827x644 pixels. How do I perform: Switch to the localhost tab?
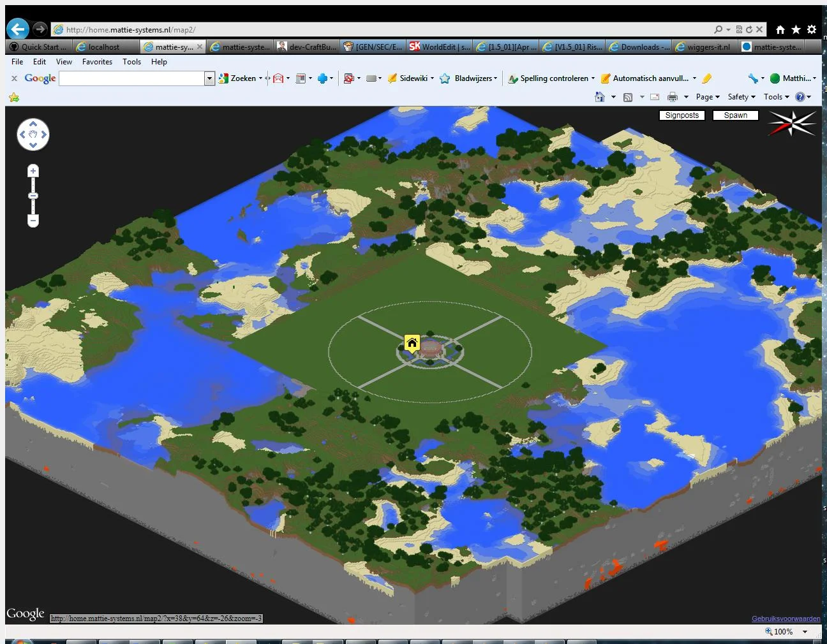tap(106, 47)
